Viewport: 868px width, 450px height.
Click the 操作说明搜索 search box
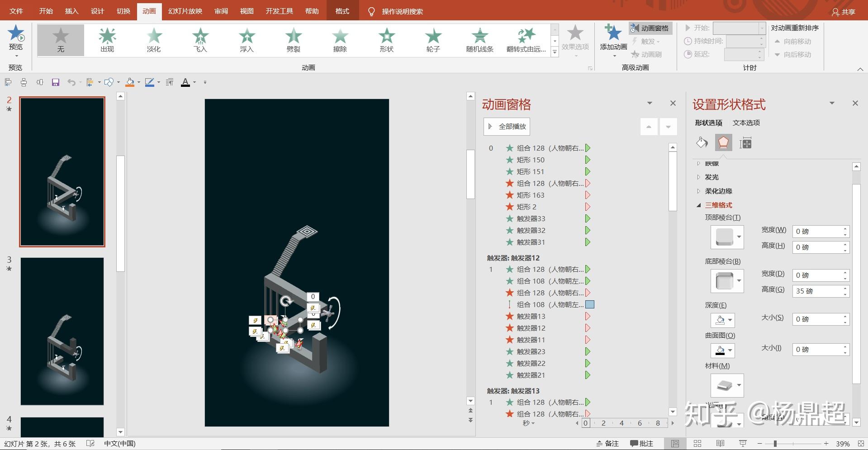pyautogui.click(x=402, y=12)
